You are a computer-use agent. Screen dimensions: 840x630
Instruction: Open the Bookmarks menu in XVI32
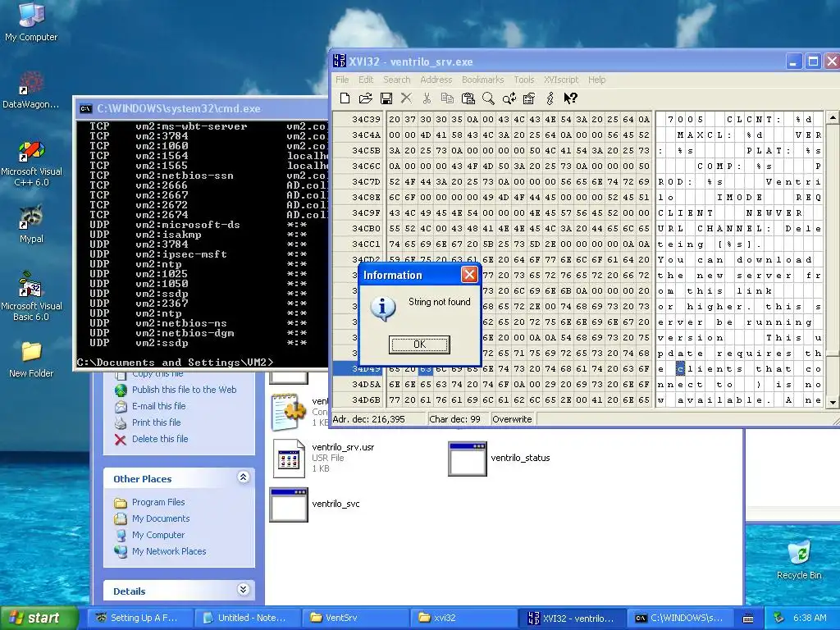482,80
